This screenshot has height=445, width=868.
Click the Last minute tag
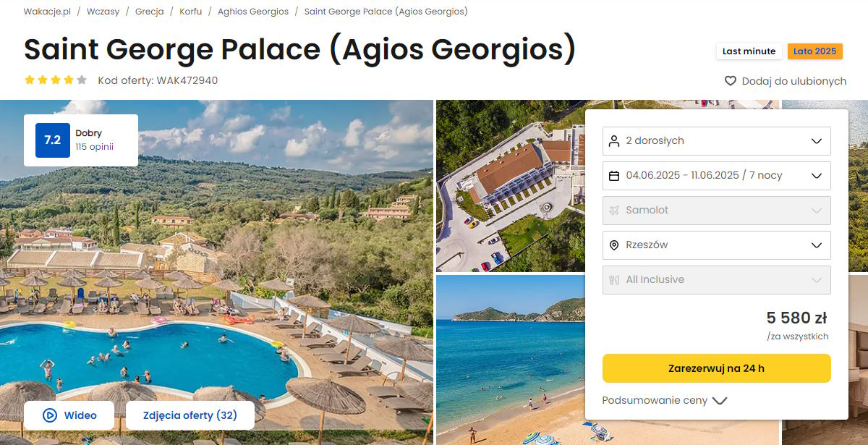tap(749, 51)
